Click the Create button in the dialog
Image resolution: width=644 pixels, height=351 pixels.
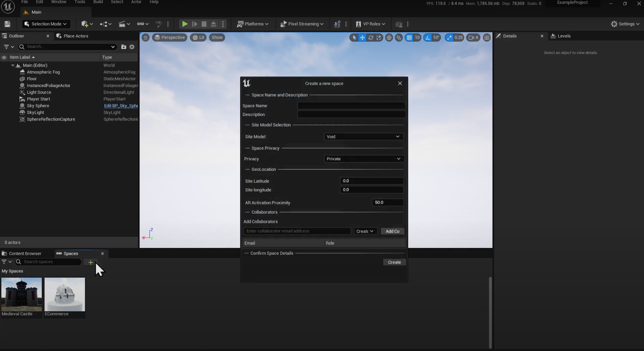(x=394, y=262)
